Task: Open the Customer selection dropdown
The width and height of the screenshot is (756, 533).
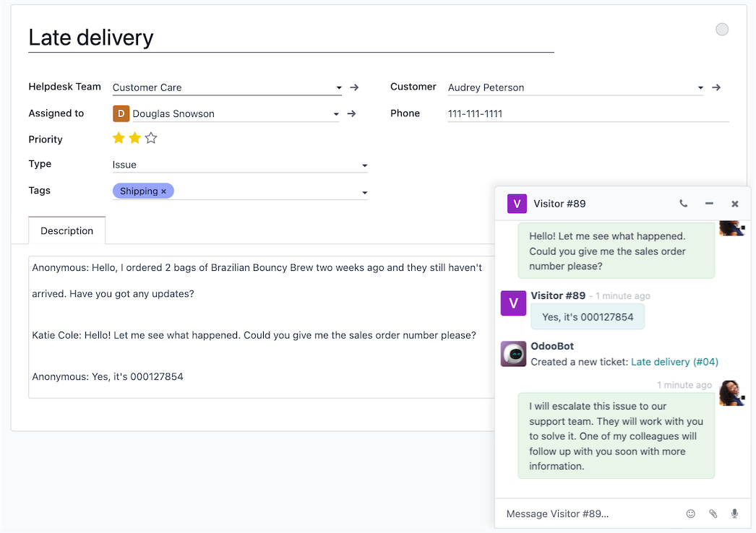Action: (700, 87)
